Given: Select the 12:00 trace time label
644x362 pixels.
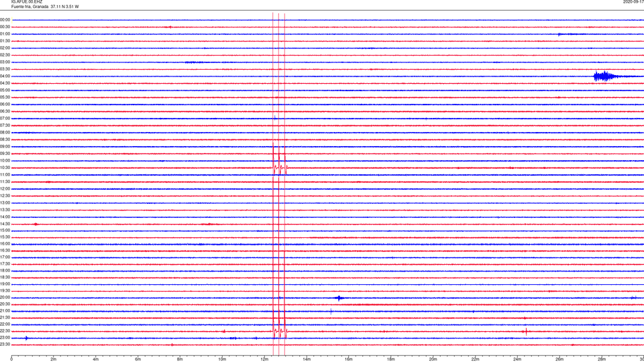Looking at the screenshot, I should pyautogui.click(x=5, y=189).
